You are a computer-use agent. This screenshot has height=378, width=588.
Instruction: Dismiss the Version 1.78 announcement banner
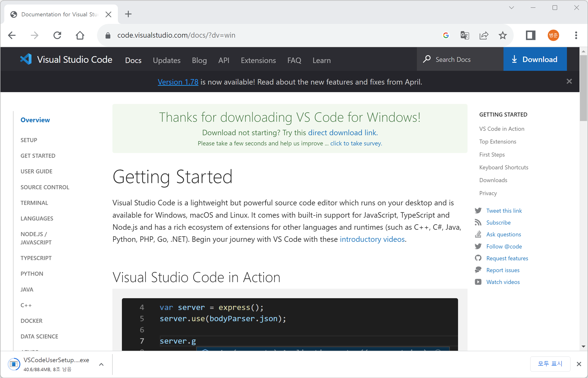pos(569,81)
